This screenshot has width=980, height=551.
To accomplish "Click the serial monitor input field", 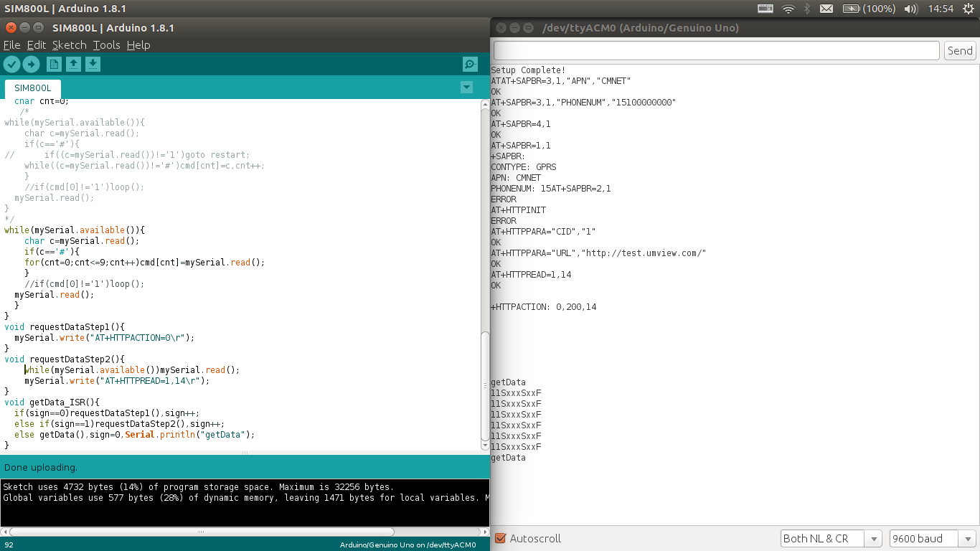I will (x=717, y=50).
